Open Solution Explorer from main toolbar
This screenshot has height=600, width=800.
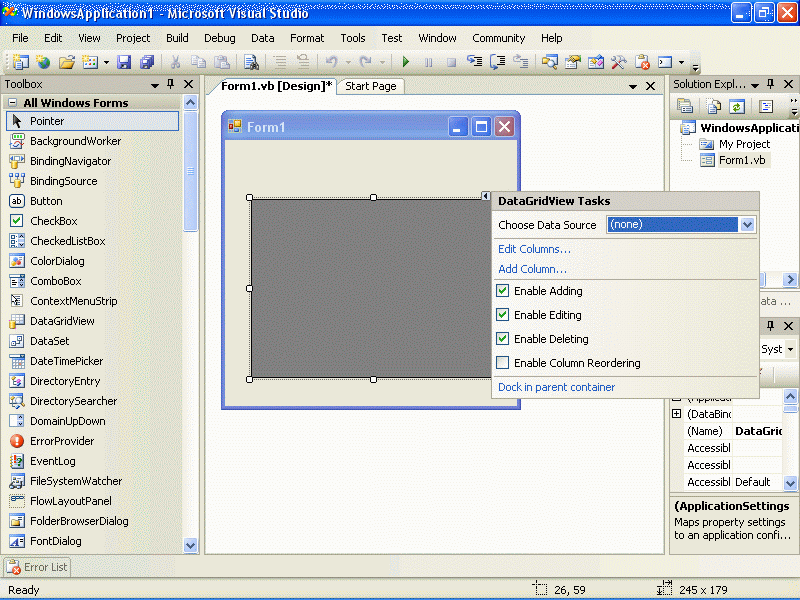549,62
